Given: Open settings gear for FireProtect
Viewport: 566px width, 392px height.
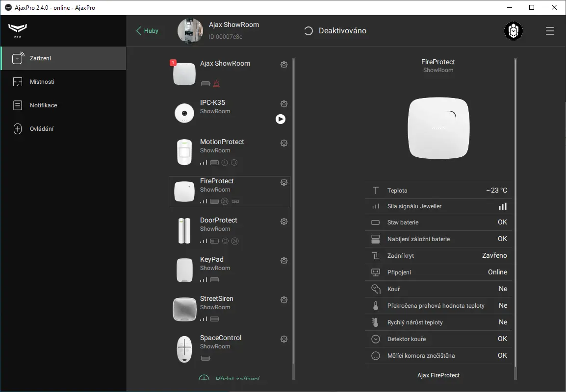Looking at the screenshot, I should click(284, 182).
